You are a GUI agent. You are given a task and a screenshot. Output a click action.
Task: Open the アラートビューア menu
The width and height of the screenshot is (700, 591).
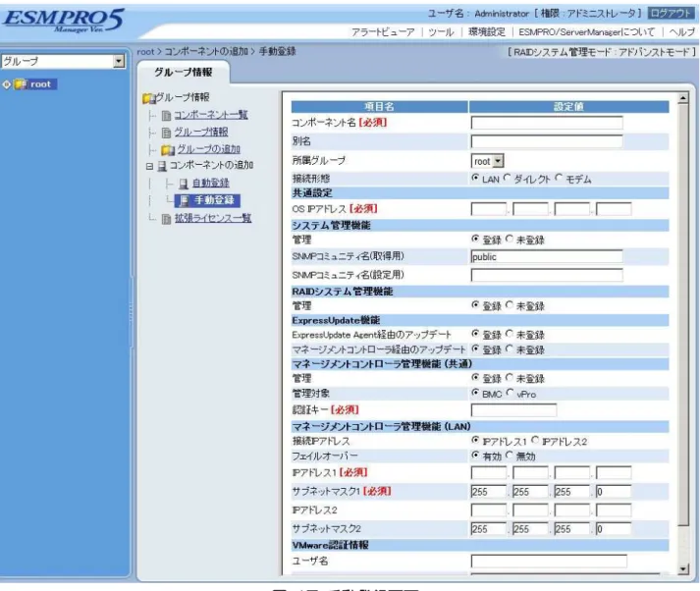click(383, 32)
